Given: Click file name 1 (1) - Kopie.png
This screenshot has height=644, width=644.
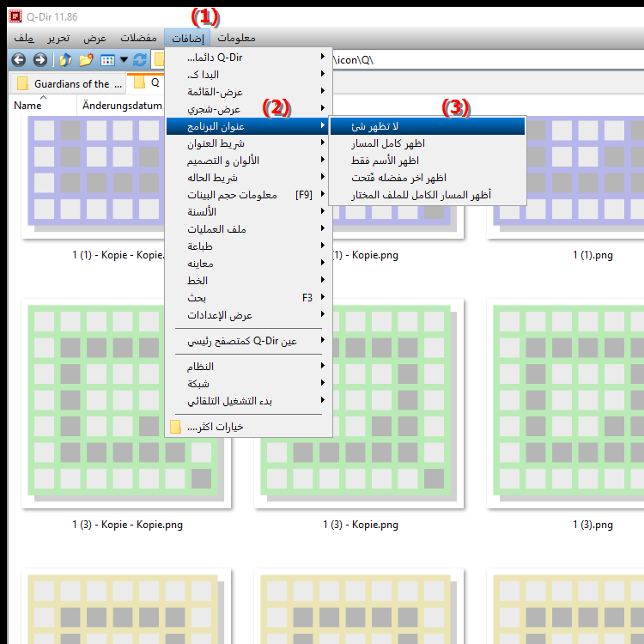Looking at the screenshot, I should click(x=365, y=255).
